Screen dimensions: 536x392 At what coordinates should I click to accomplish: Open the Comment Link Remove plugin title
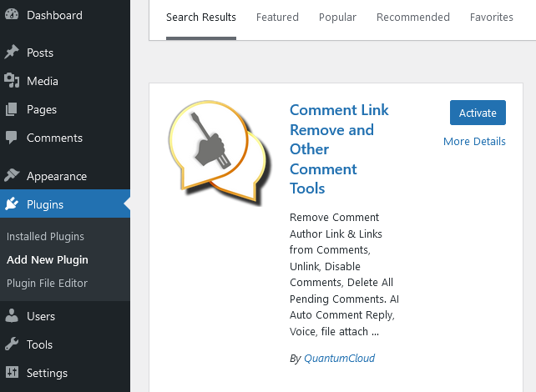[x=339, y=149]
